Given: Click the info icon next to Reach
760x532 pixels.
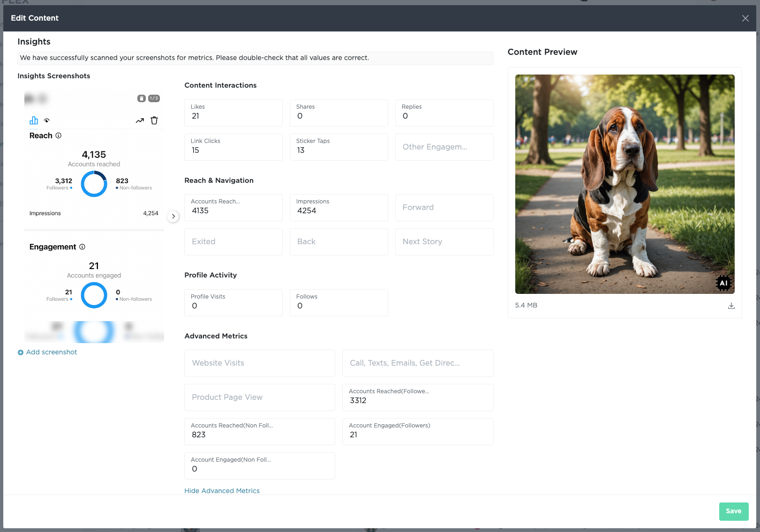Looking at the screenshot, I should (x=59, y=135).
